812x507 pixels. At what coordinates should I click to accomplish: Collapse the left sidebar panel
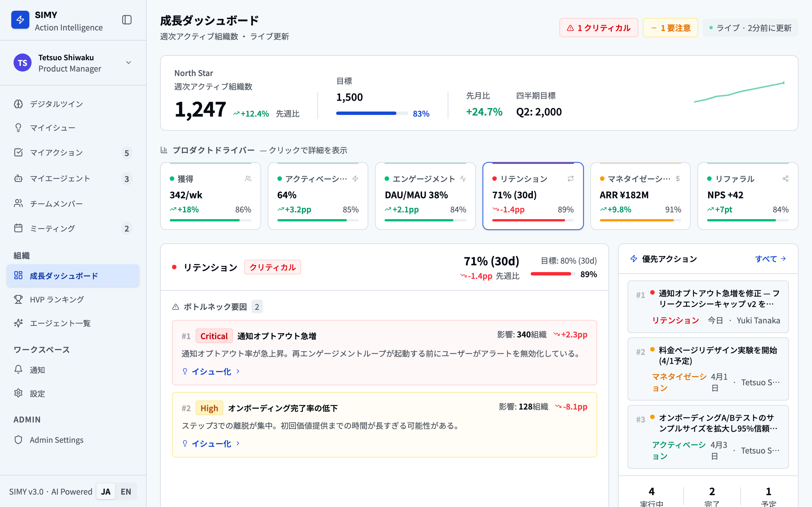tap(127, 20)
